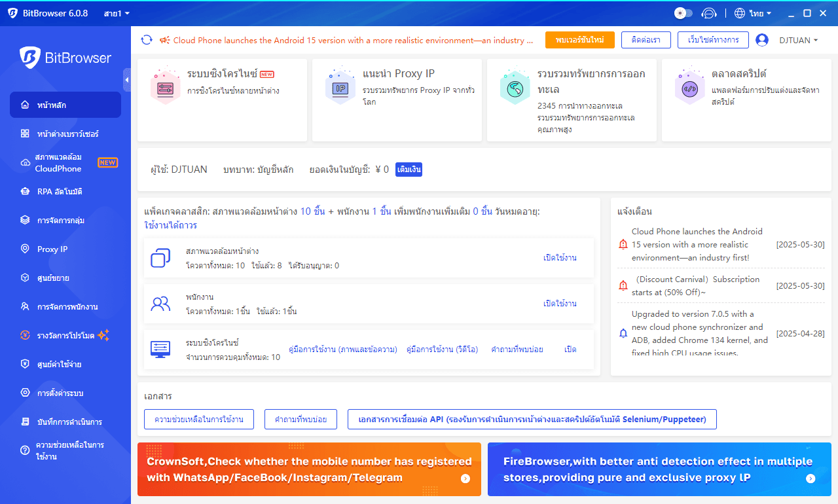Open the ไทย language dropdown
This screenshot has height=504, width=838.
click(x=753, y=13)
